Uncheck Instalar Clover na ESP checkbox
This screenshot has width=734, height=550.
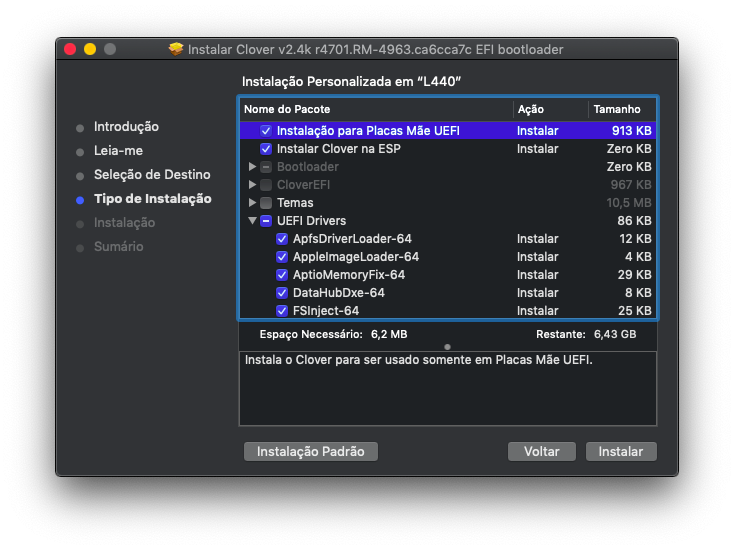pyautogui.click(x=265, y=149)
